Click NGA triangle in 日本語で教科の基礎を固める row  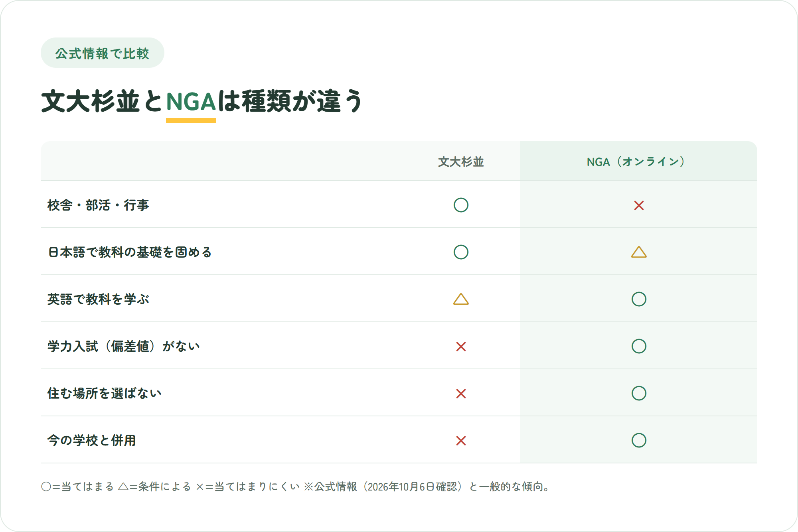639,252
